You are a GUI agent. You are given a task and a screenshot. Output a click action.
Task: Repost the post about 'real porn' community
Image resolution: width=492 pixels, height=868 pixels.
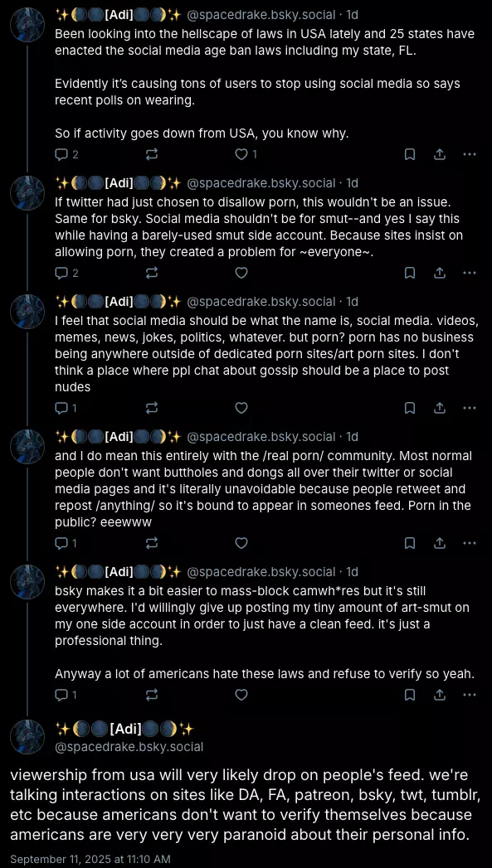(x=151, y=543)
